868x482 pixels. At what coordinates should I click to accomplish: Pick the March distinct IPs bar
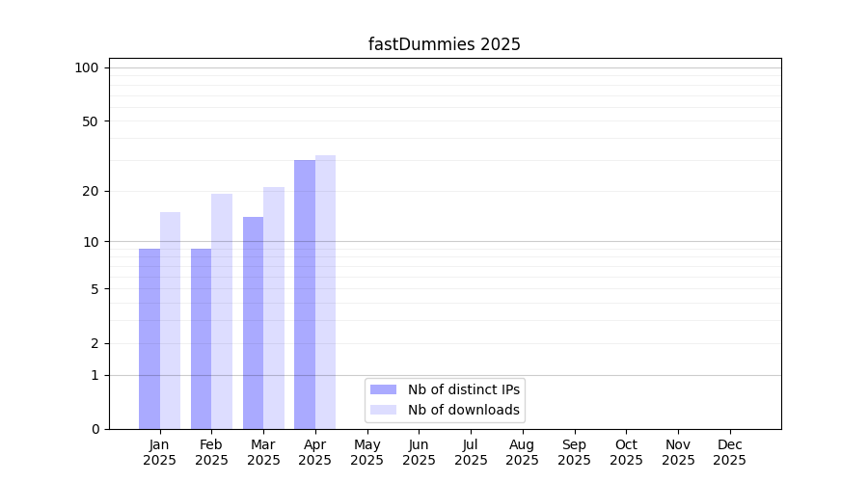(x=253, y=323)
